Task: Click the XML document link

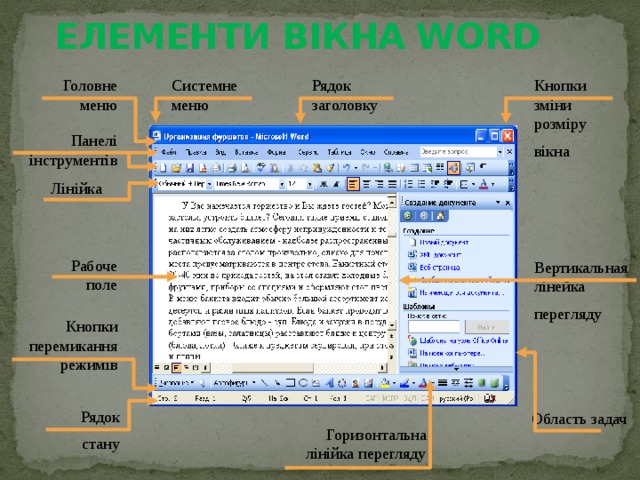Action: point(440,255)
